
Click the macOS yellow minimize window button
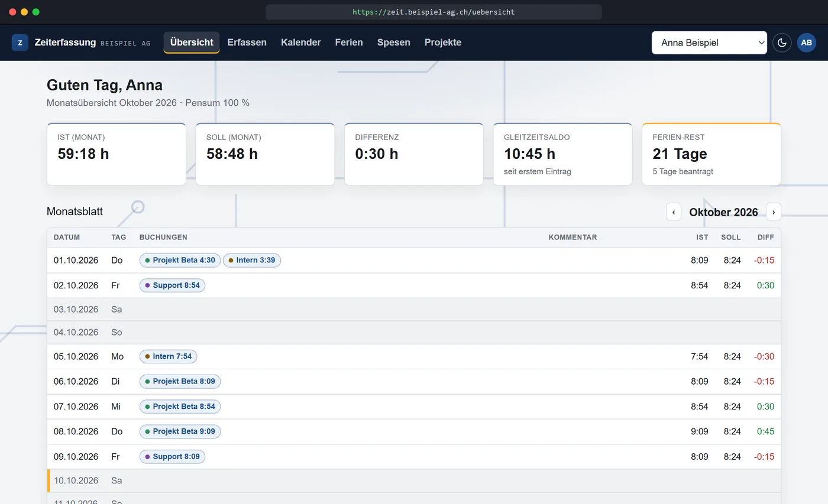24,12
